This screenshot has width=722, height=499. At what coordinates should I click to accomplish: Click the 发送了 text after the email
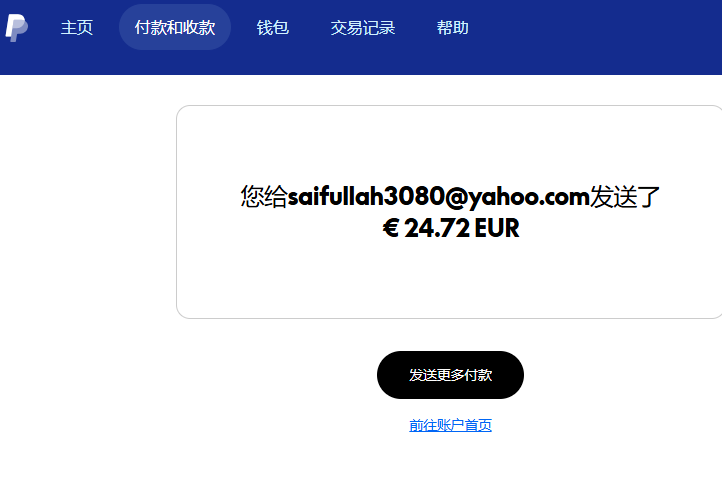point(625,197)
